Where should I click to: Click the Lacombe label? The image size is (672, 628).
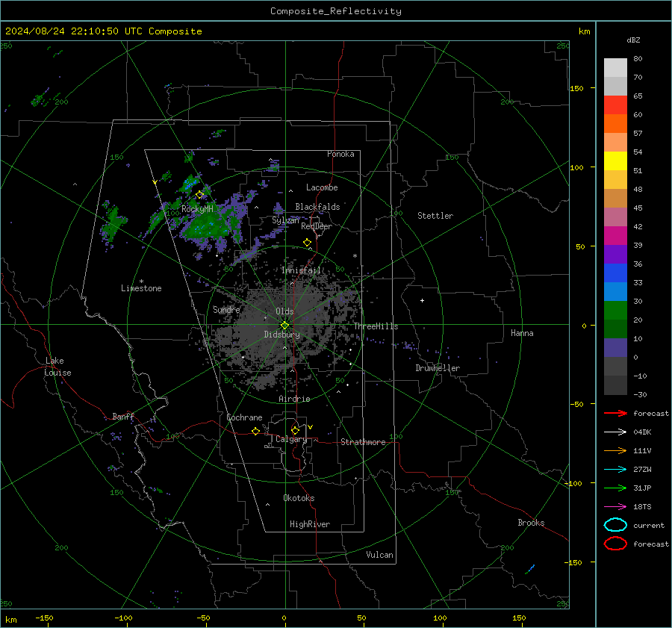pos(322,187)
